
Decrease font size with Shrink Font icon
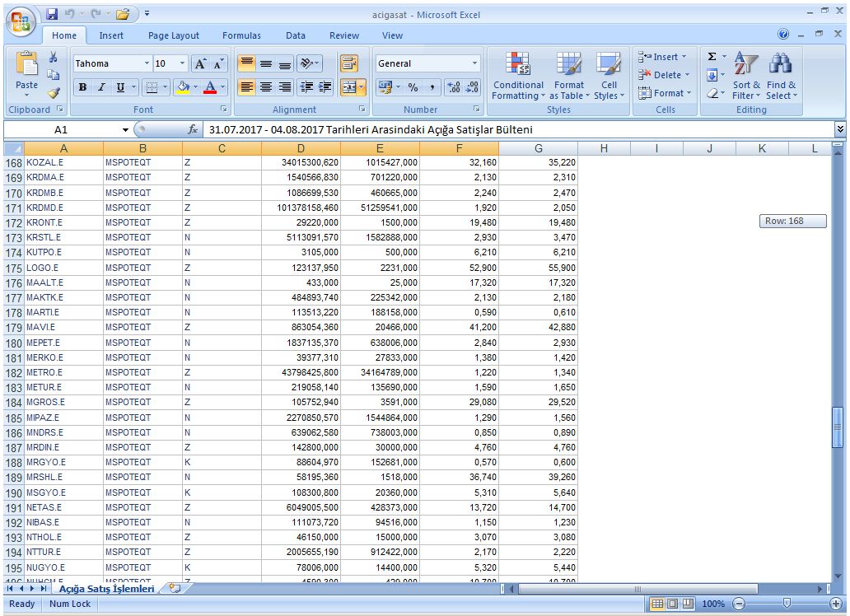[218, 63]
